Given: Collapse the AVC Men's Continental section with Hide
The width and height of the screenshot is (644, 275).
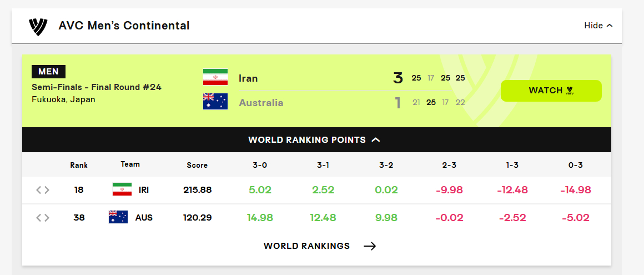Looking at the screenshot, I should pyautogui.click(x=598, y=26).
